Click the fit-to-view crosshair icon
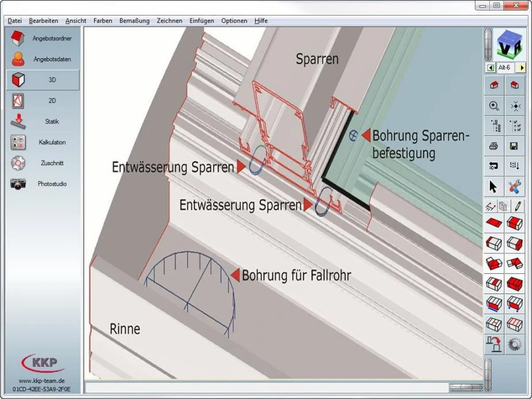 tap(515, 106)
